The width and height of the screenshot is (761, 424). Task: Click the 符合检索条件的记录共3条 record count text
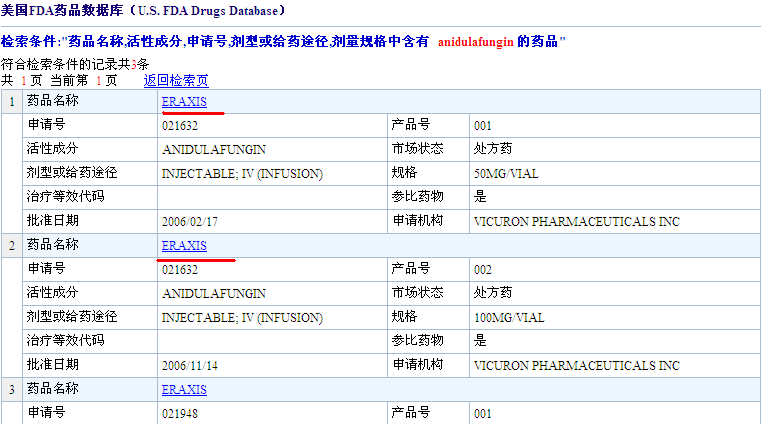75,64
